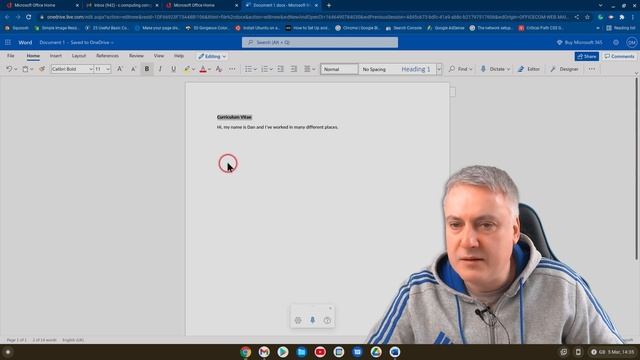Switch to the Layout tab
The image size is (640, 360).
pyautogui.click(x=79, y=56)
